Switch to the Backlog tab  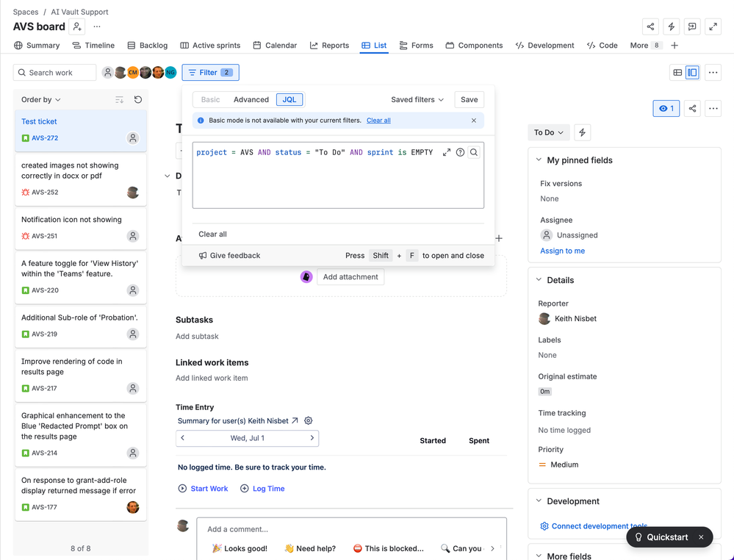click(x=148, y=46)
